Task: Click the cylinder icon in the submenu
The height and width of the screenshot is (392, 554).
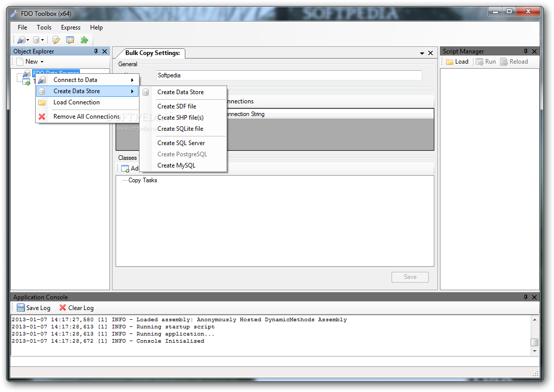Action: click(x=146, y=92)
